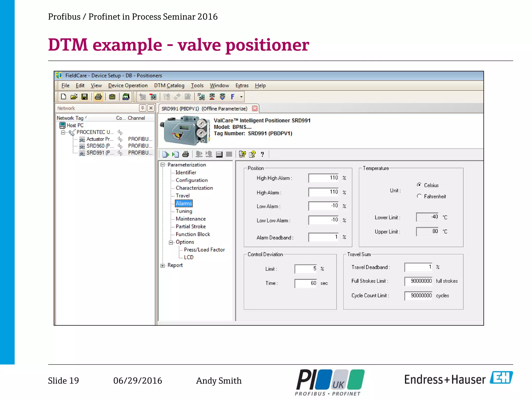The image size is (532, 399).
Task: Click the Full Strokes Limit field
Action: [418, 281]
